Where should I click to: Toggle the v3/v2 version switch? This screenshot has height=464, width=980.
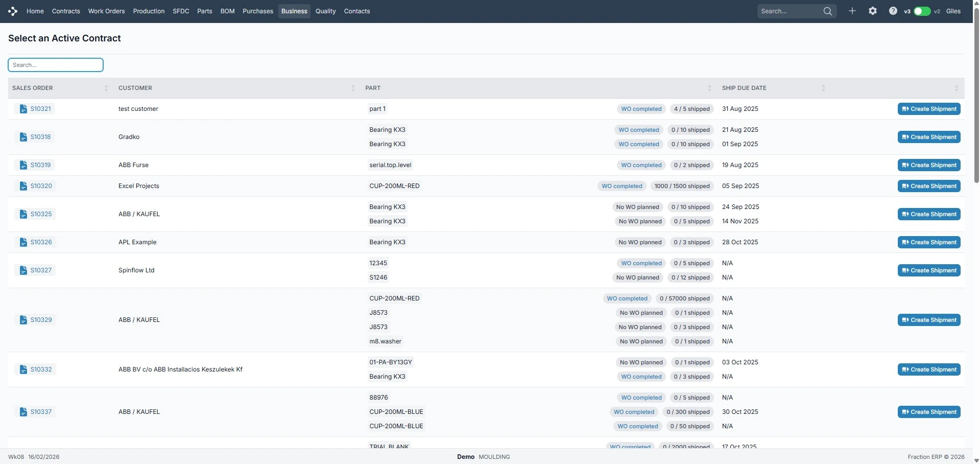pyautogui.click(x=922, y=11)
